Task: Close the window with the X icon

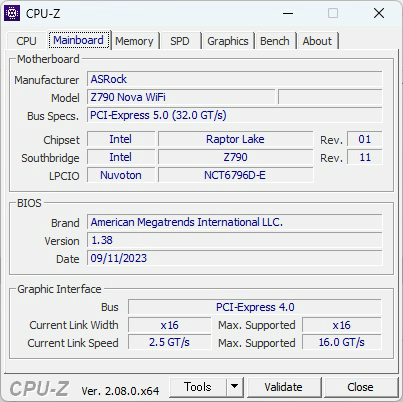Action: (x=379, y=13)
